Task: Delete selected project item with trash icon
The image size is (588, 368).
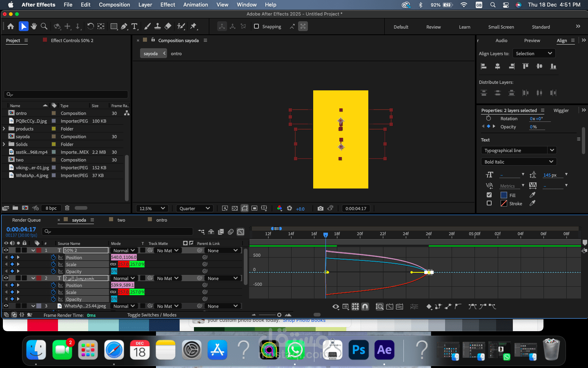Action: click(67, 208)
